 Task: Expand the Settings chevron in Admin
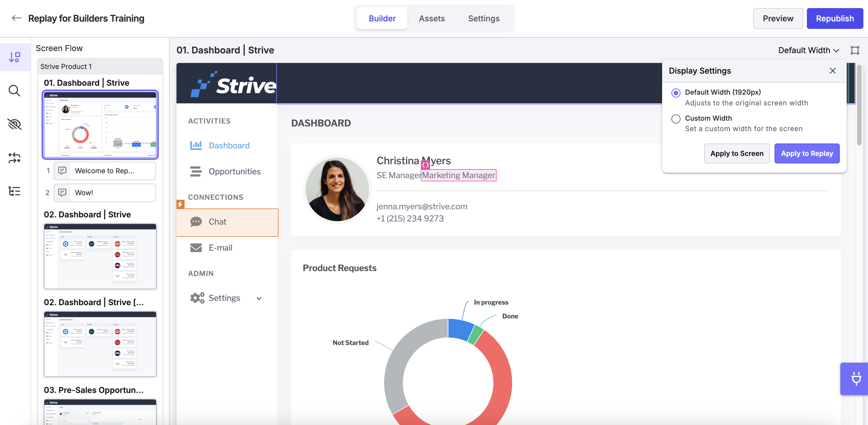pos(259,299)
